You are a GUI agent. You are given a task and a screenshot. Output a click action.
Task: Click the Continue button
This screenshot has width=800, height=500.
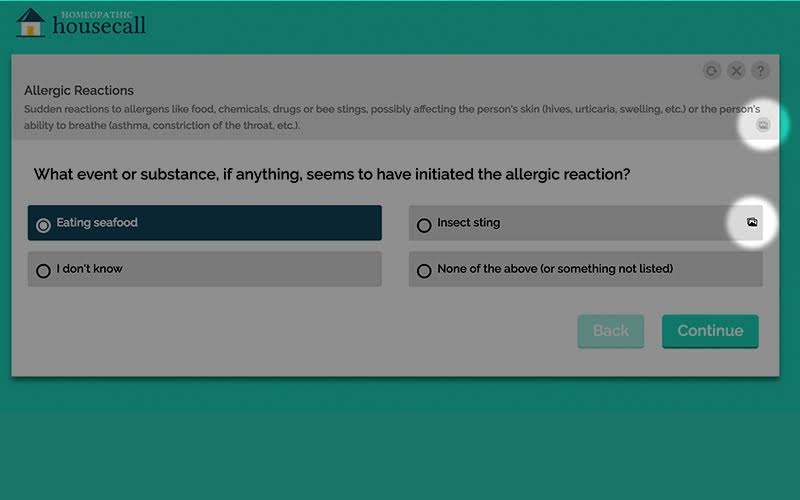tap(710, 331)
